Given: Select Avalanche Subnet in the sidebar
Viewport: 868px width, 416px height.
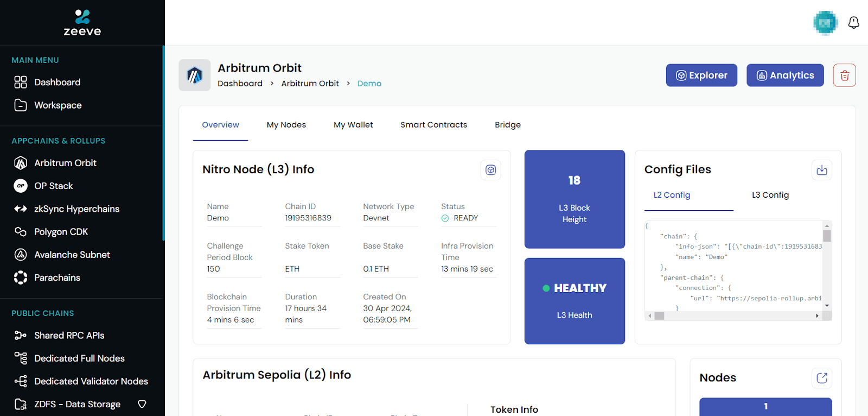Looking at the screenshot, I should tap(72, 255).
